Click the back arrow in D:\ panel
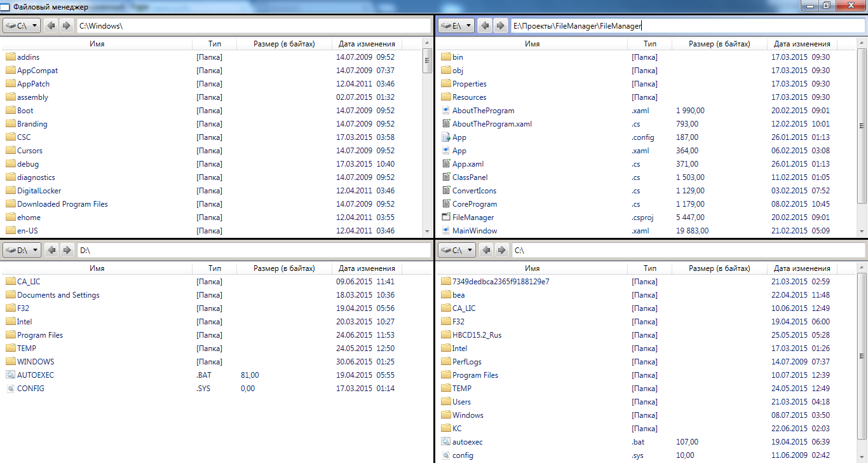 [51, 251]
